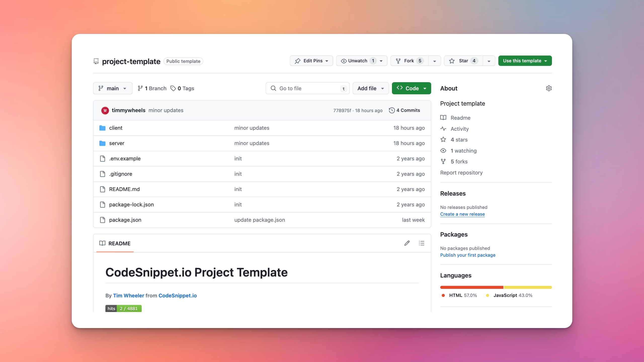The image size is (644, 362).
Task: Toggle repository watching via Unwatch button
Action: (x=358, y=61)
